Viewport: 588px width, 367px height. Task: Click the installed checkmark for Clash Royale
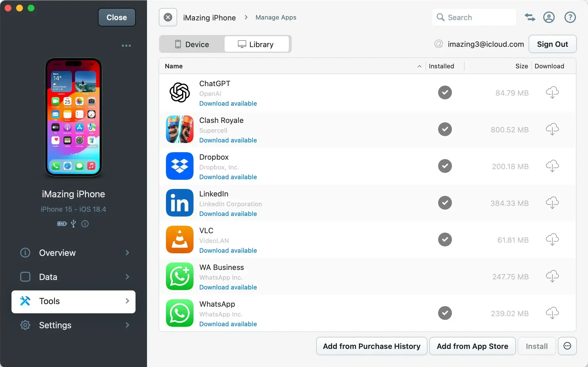click(x=445, y=129)
